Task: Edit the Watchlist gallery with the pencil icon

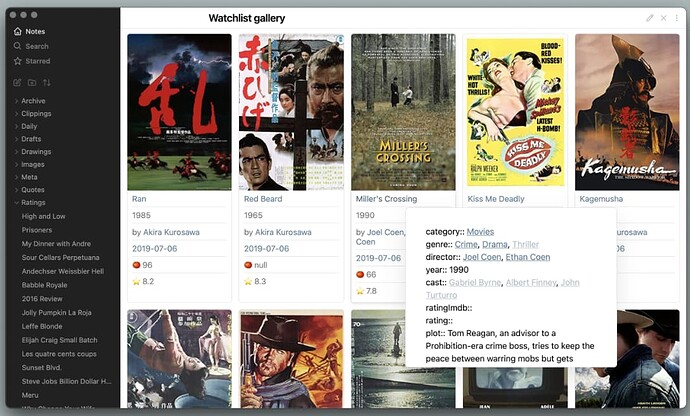Action: coord(650,18)
